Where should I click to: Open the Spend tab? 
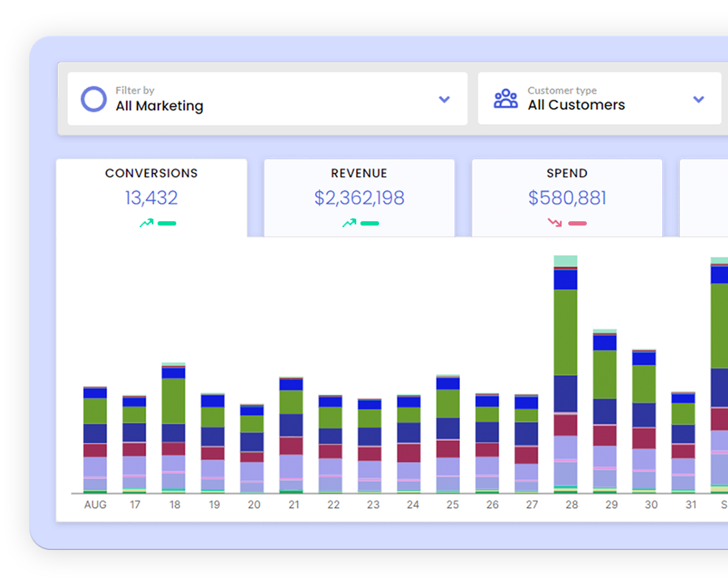point(567,173)
